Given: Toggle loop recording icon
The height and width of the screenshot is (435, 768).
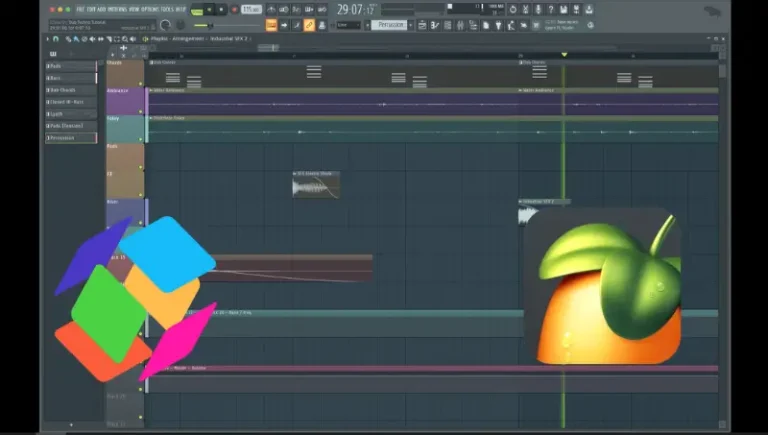Looking at the screenshot, I should click(x=322, y=9).
